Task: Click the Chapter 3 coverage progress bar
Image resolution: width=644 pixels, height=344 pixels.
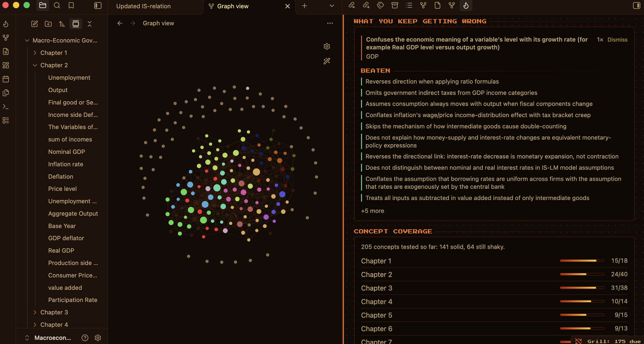Action: click(x=582, y=288)
